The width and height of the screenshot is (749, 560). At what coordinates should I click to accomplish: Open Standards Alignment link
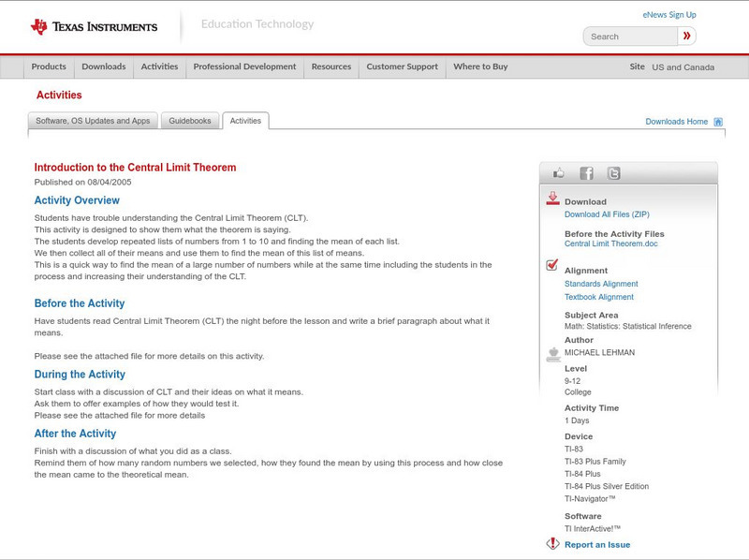click(x=601, y=284)
